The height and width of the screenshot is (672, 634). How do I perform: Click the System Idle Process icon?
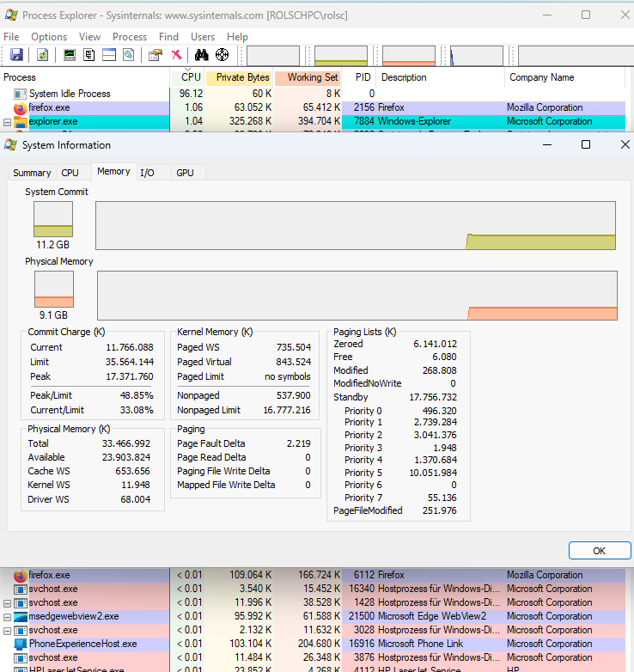[20, 94]
